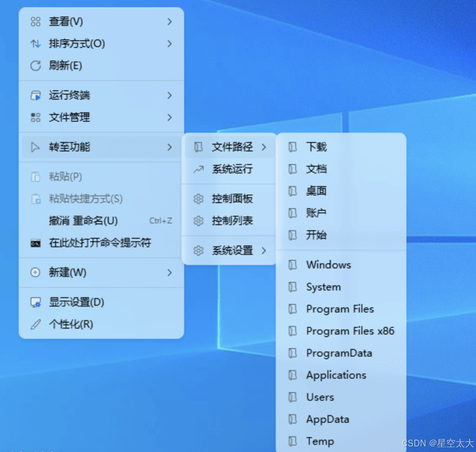Click the gear icon next to 控制面板
Viewport: 476px width, 452px height.
pos(199,198)
